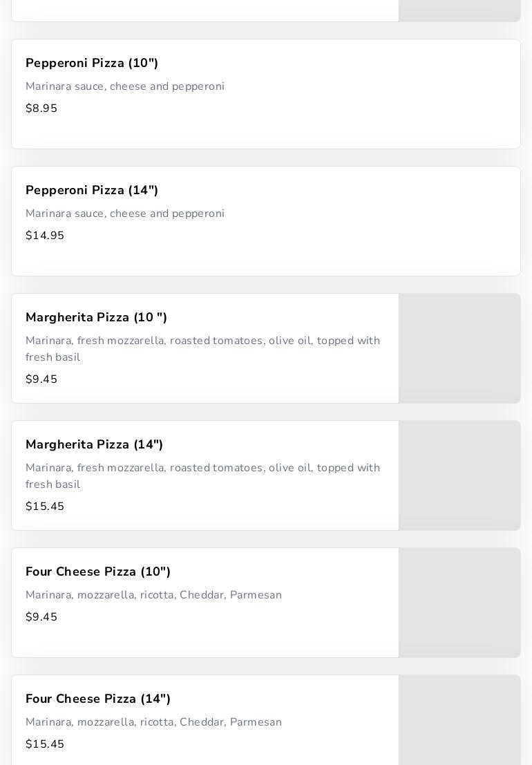Image resolution: width=532 pixels, height=765 pixels.
Task: Click the Four Cheese Pizza (10") ingredients text
Action: point(153,595)
